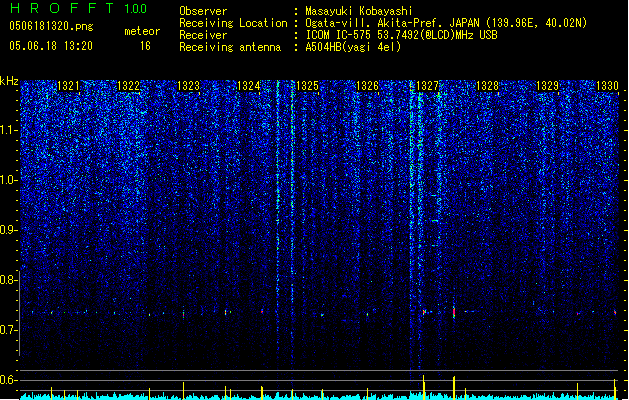Click the 1322 time marker
This screenshot has height=400, width=629.
coord(128,86)
